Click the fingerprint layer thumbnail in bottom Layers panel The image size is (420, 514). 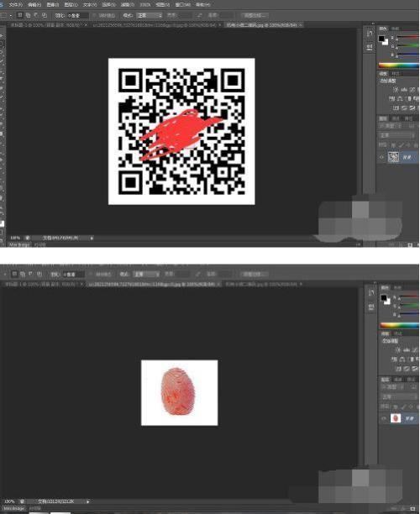396,418
